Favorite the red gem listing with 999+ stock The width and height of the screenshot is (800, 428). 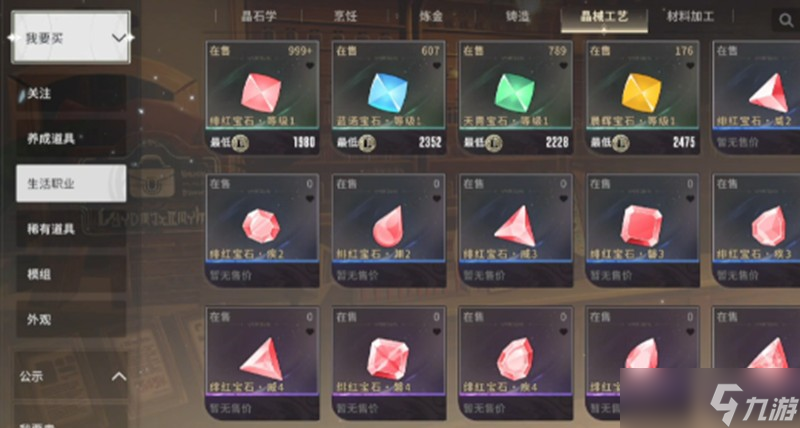point(310,66)
